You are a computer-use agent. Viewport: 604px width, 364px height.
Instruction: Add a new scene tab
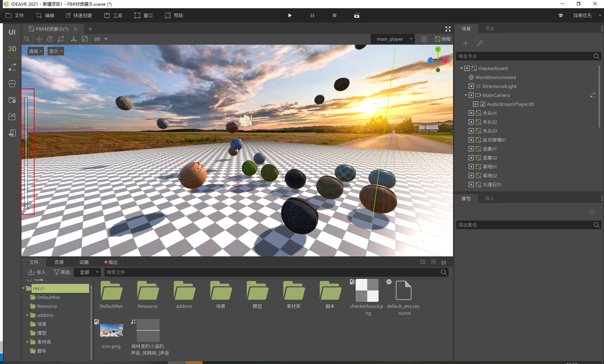pos(90,29)
